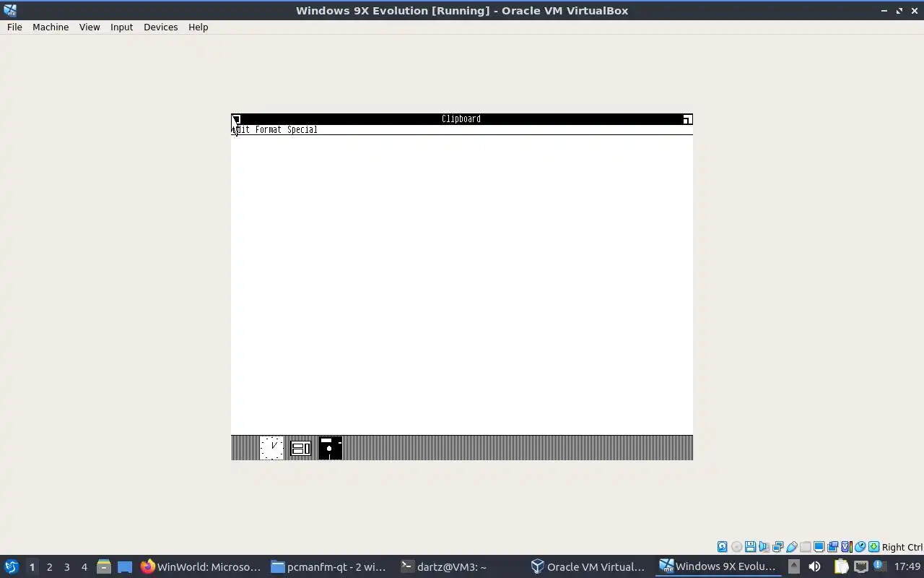The width and height of the screenshot is (924, 578).
Task: Open the desktop start menu icon
Action: 11,566
